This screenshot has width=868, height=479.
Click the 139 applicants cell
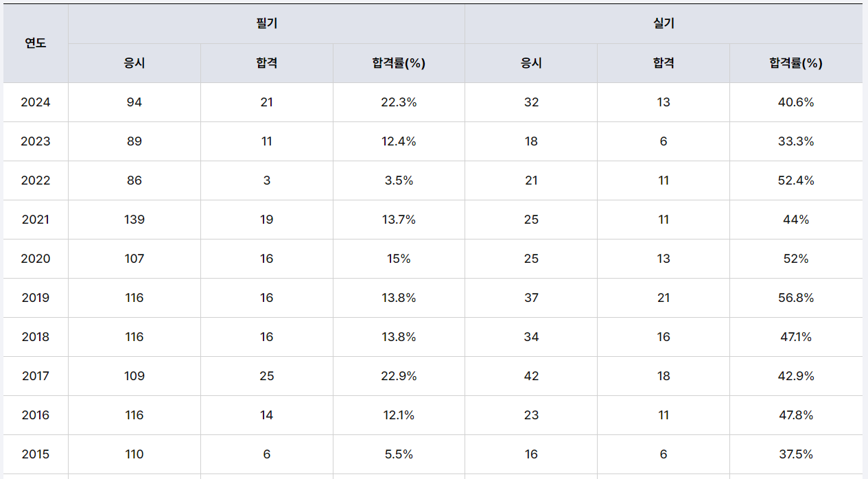(134, 220)
